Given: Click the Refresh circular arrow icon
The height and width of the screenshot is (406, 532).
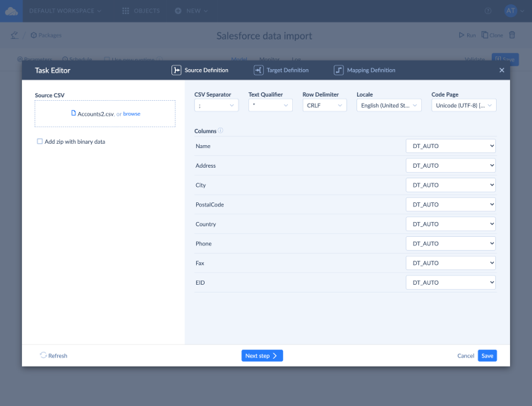Looking at the screenshot, I should coord(43,355).
